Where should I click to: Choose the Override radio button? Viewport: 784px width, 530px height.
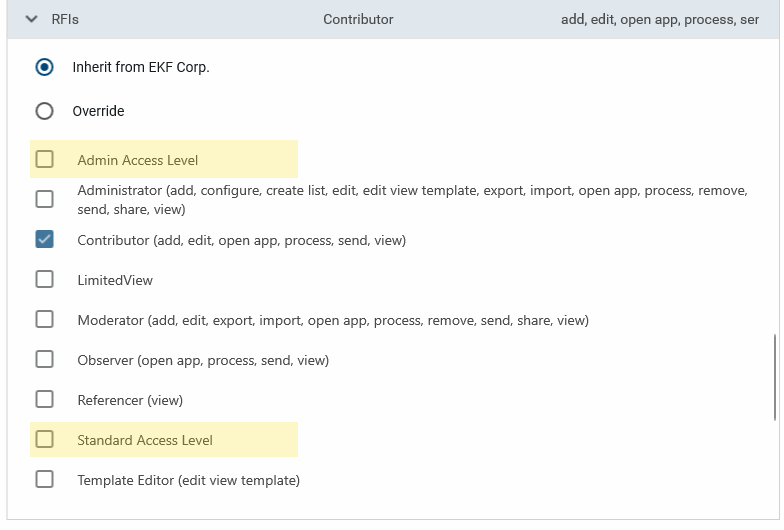point(44,111)
